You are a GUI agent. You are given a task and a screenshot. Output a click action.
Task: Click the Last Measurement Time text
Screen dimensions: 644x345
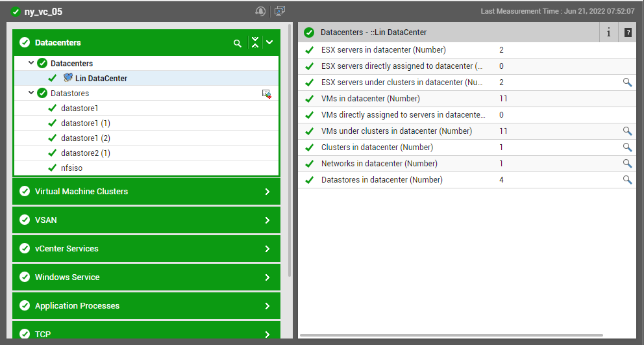pyautogui.click(x=558, y=12)
